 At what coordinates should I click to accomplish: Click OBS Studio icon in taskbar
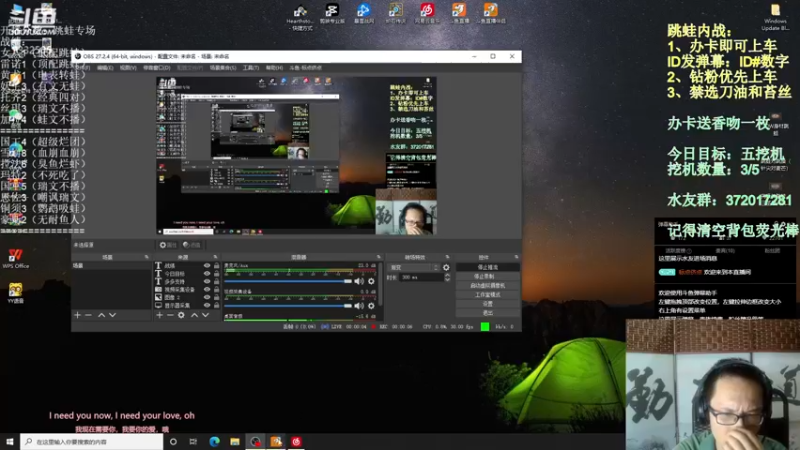pos(255,441)
